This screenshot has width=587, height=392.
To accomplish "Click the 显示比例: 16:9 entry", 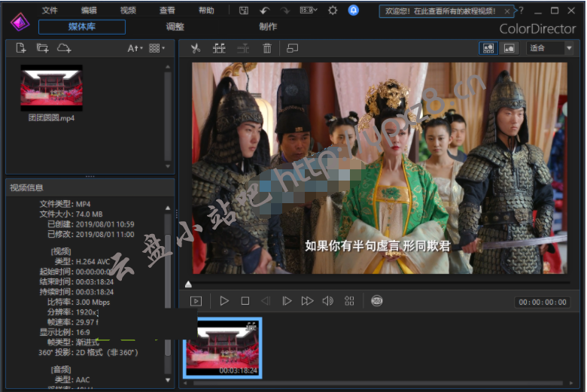I will tap(65, 332).
